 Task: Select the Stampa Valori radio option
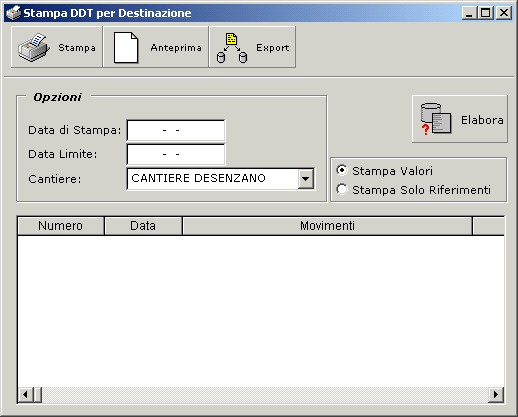click(342, 170)
